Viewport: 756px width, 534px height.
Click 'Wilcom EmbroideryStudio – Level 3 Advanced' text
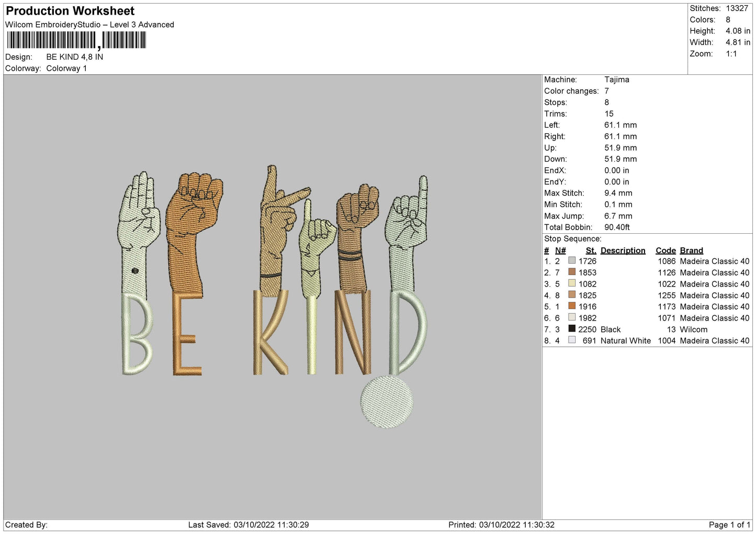pos(89,25)
